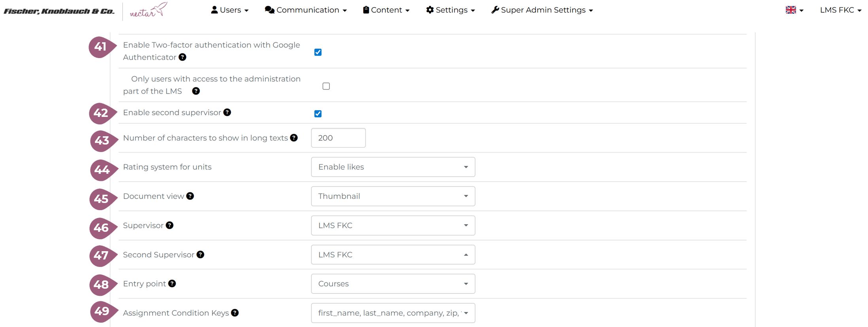Open the Rating system for units dropdown
This screenshot has height=327, width=868.
393,167
